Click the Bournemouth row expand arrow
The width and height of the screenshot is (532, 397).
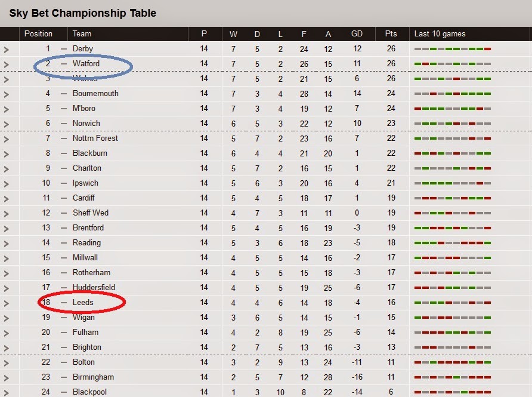tap(7, 94)
